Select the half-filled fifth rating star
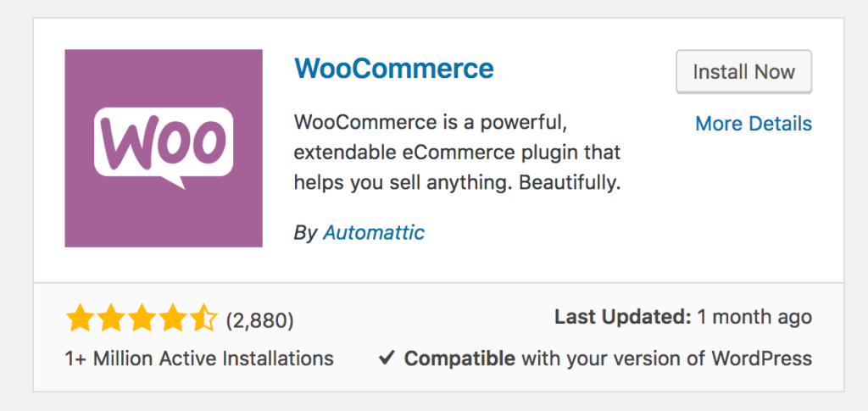Image resolution: width=868 pixels, height=411 pixels. click(x=204, y=319)
